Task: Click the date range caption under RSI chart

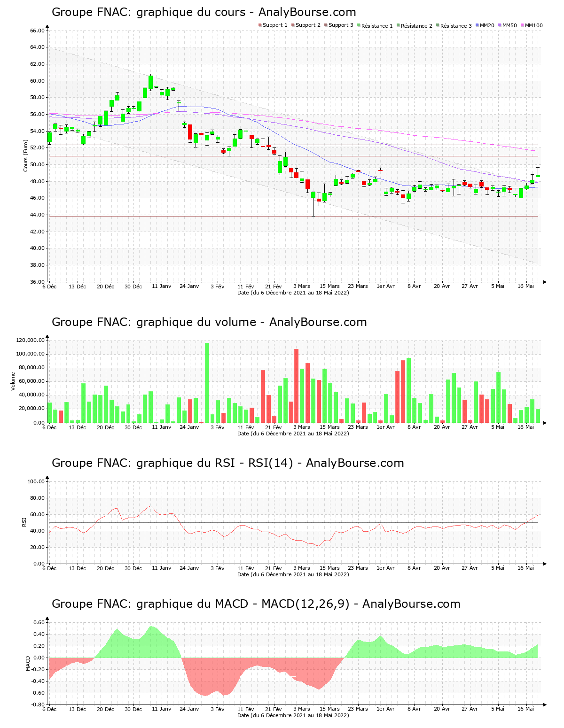Action: [x=293, y=574]
